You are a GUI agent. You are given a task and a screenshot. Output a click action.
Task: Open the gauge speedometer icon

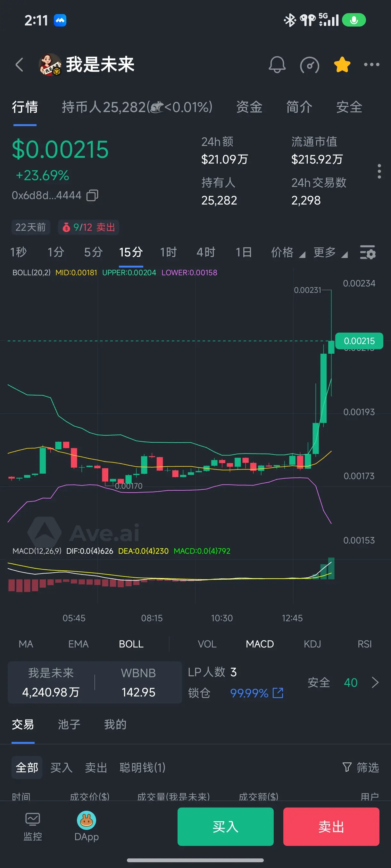click(x=309, y=65)
